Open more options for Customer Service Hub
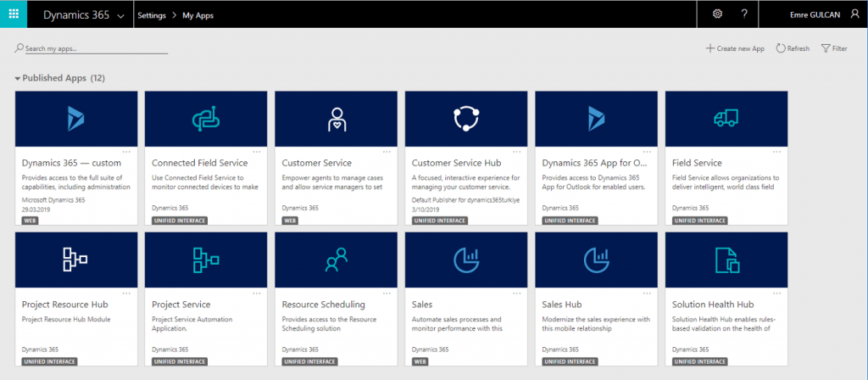868x380 pixels. pyautogui.click(x=516, y=152)
